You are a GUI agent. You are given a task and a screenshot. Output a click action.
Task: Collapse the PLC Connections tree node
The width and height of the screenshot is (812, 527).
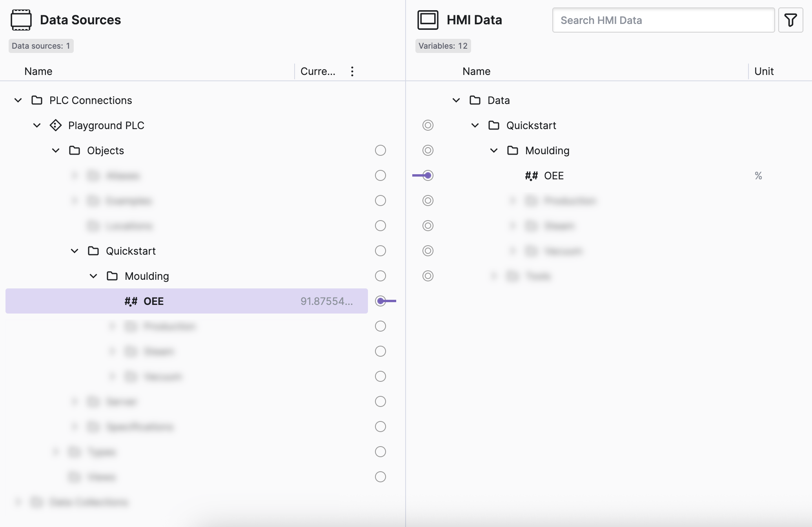[18, 100]
